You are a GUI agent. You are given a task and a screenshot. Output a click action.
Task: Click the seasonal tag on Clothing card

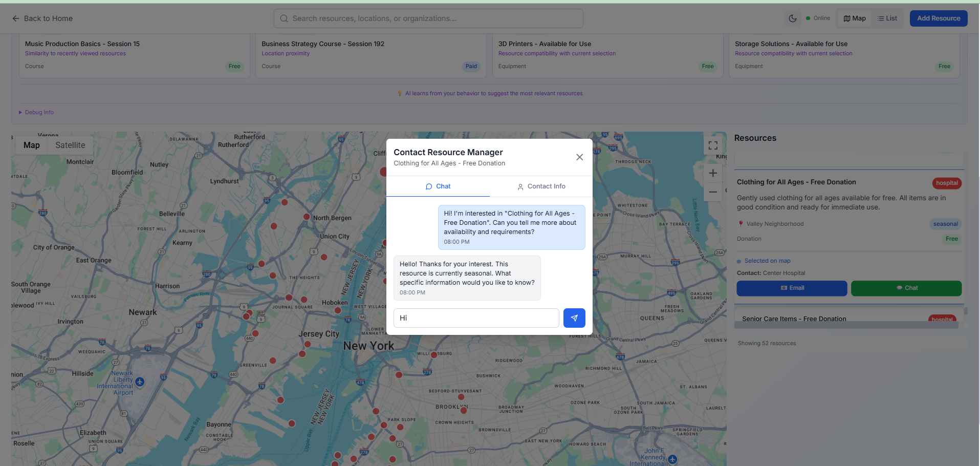pos(945,224)
